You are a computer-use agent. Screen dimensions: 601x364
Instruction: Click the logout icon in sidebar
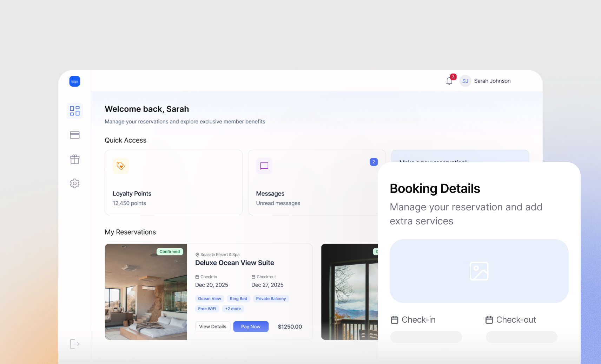(x=74, y=344)
